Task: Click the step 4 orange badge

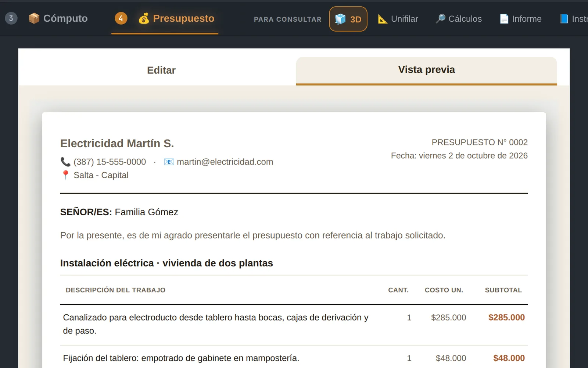Action: tap(121, 18)
